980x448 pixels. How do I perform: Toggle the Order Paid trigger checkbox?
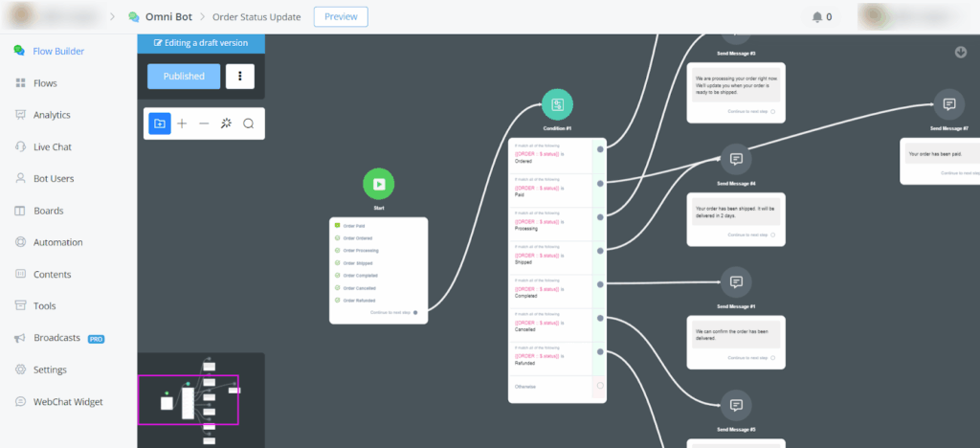pyautogui.click(x=337, y=226)
